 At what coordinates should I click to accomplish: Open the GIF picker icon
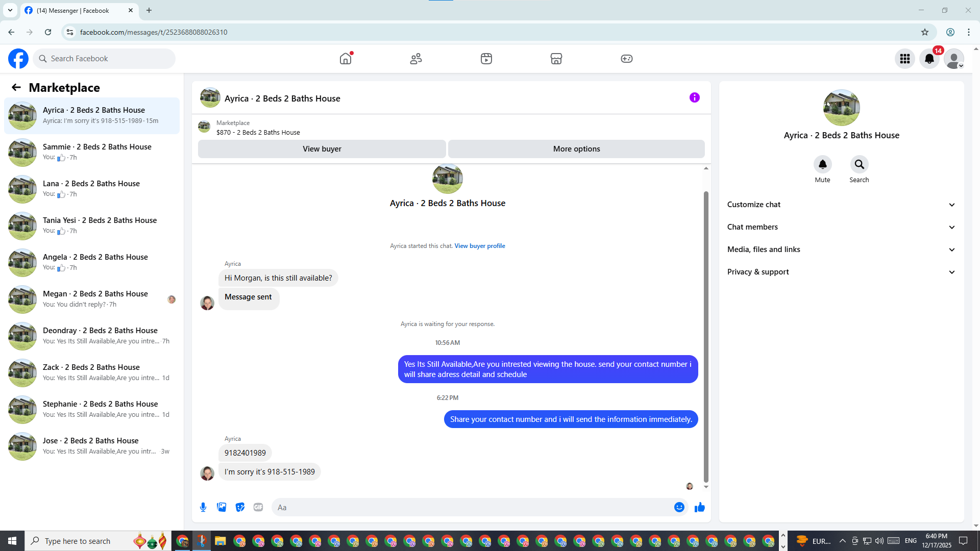[258, 507]
